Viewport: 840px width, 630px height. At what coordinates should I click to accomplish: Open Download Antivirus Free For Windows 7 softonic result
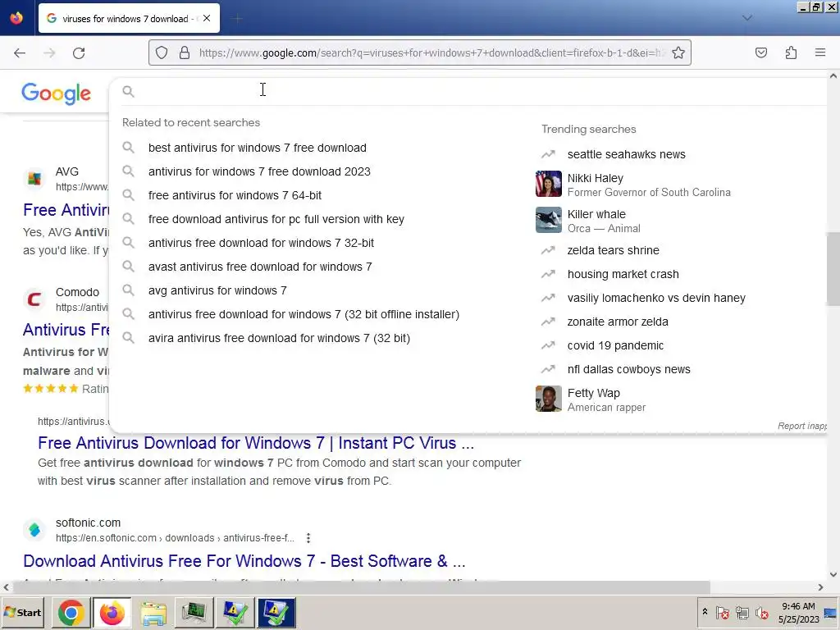244,561
